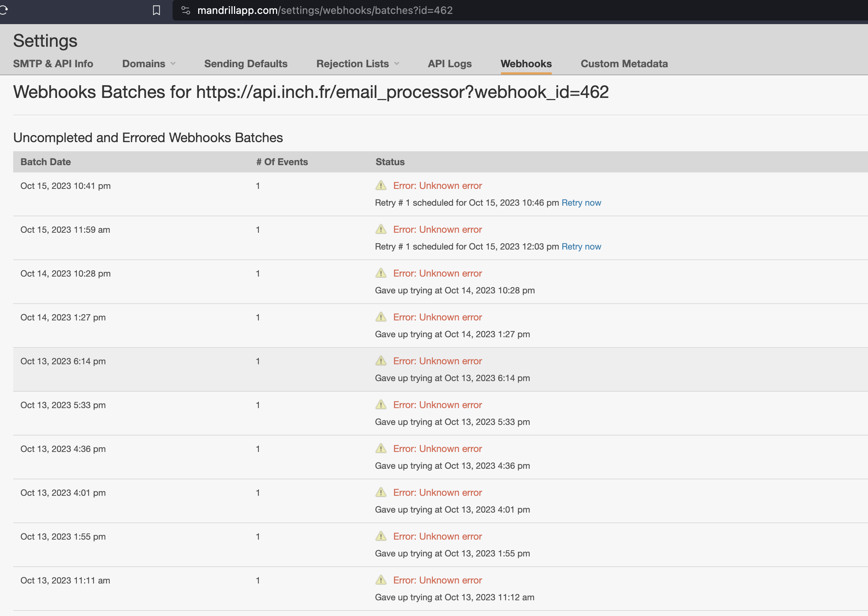This screenshot has width=868, height=616.
Task: Click warning icon for Oct 13 4:36 pm batch
Action: coord(381,449)
